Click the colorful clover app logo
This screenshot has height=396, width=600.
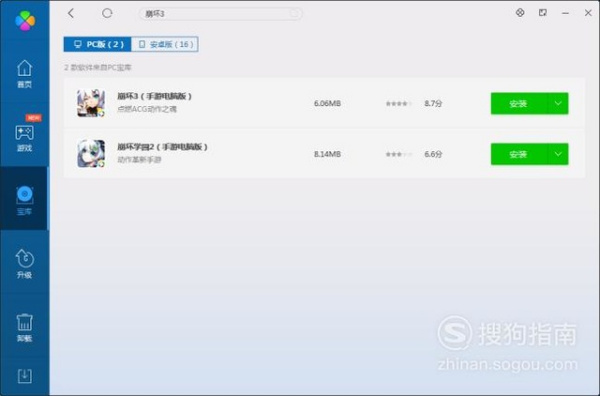[25, 20]
